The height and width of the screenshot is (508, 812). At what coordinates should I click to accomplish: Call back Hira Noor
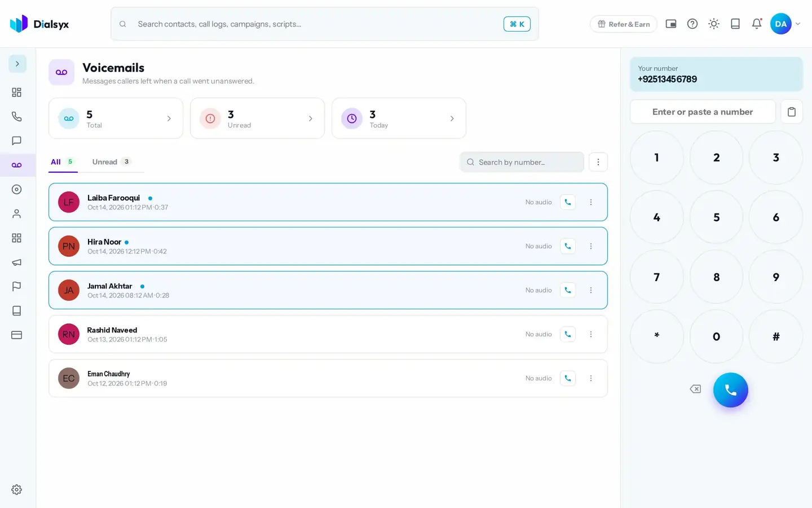[x=568, y=246]
